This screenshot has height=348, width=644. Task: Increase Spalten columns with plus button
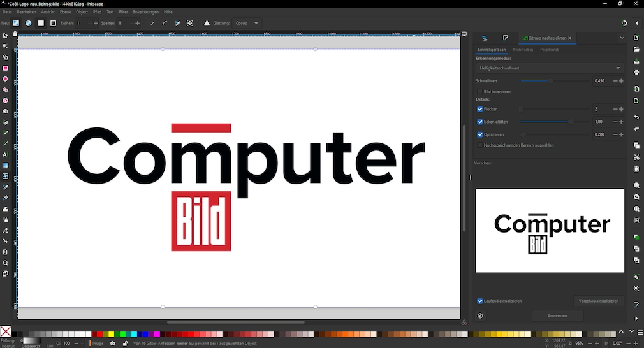137,24
